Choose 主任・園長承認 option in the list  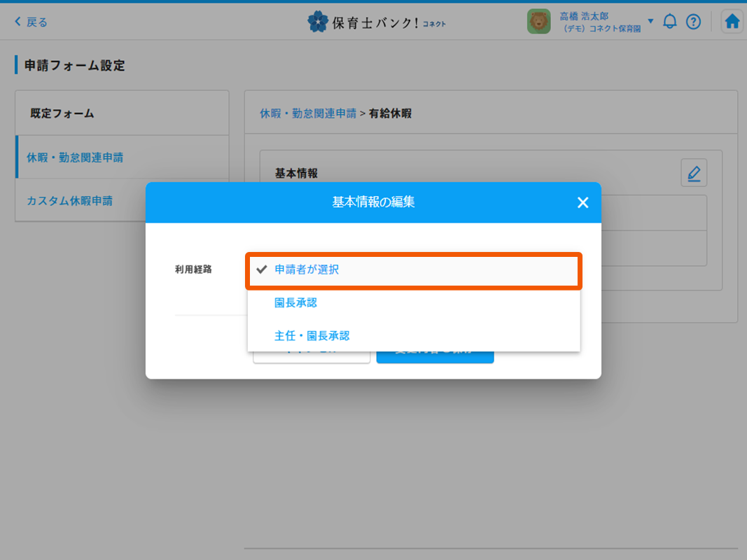click(312, 336)
